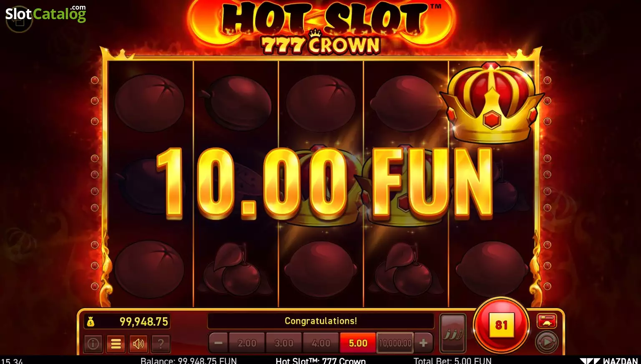This screenshot has height=364, width=641.
Task: Click the Wazdan logo
Action: (x=609, y=361)
